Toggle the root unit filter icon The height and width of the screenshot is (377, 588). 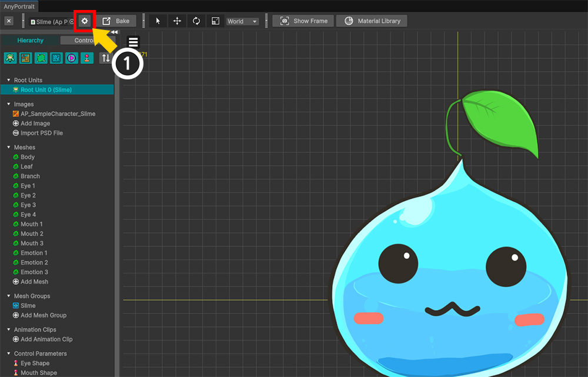10,58
